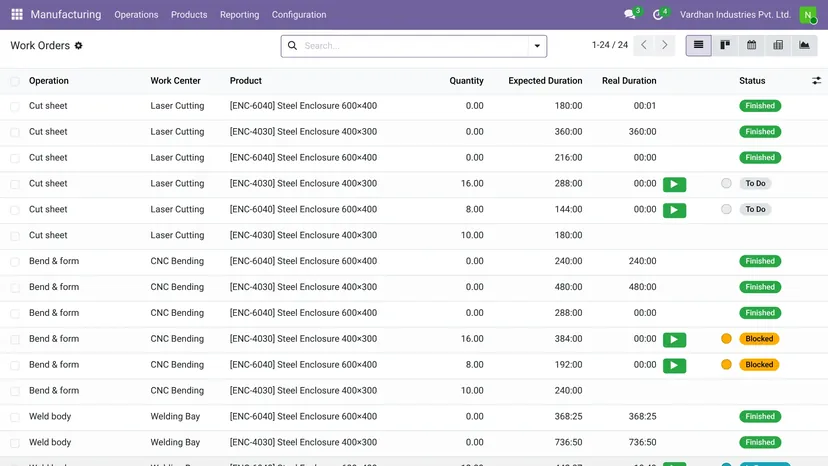Screen dimensions: 828x466
Task: Click the To Do badge on 288:00 row
Action: pyautogui.click(x=755, y=183)
